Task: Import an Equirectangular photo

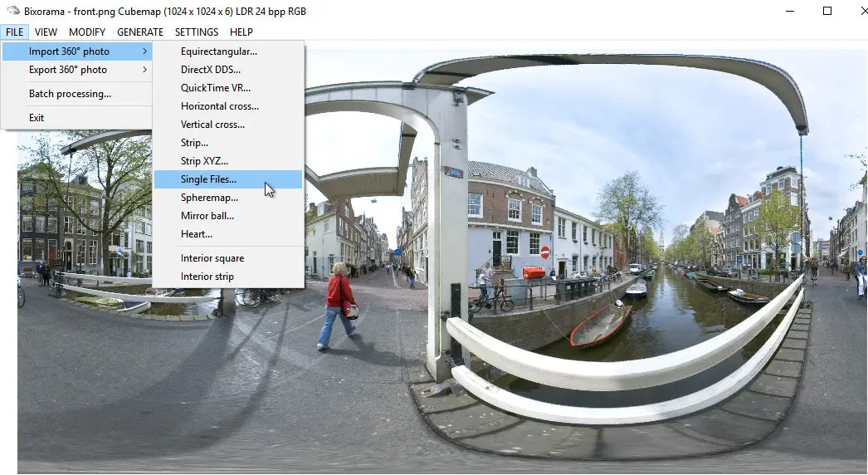Action: [228, 51]
